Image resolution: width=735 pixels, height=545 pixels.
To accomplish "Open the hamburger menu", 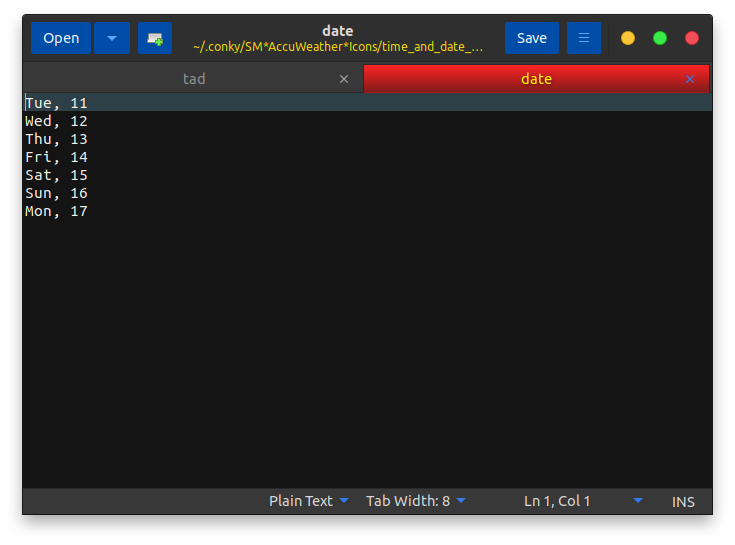I will [x=584, y=38].
